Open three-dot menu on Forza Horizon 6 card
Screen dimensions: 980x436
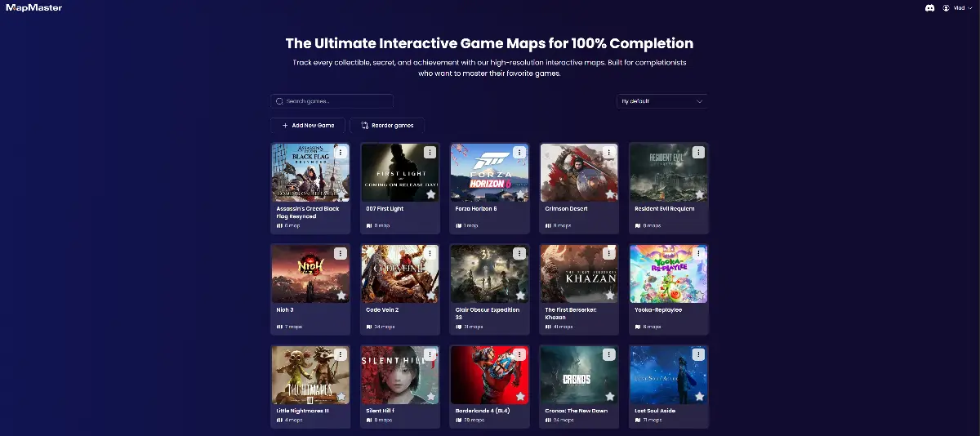[519, 153]
